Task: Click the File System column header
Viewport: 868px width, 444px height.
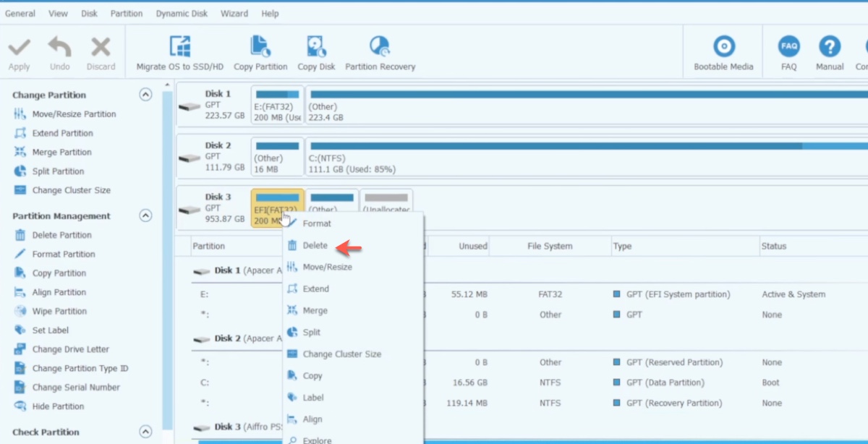Action: pos(550,246)
